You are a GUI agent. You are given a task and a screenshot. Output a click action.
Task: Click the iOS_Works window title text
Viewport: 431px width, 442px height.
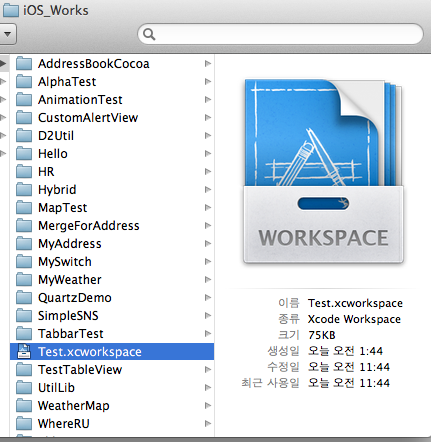56,11
